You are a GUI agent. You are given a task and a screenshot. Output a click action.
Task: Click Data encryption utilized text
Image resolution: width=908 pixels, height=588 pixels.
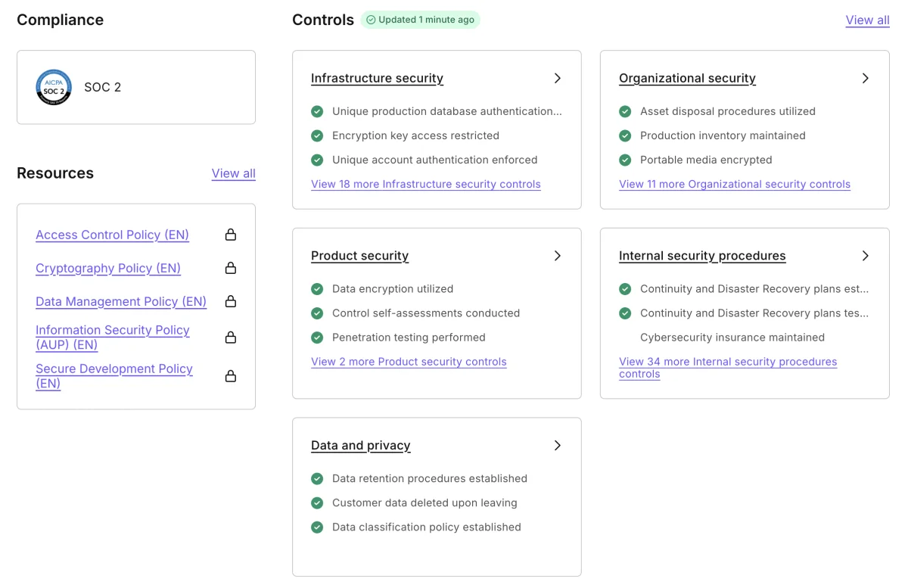(393, 288)
